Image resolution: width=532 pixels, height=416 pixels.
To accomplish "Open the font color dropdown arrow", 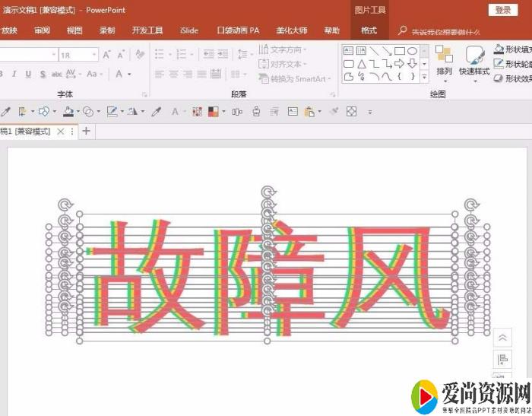I will 129,74.
